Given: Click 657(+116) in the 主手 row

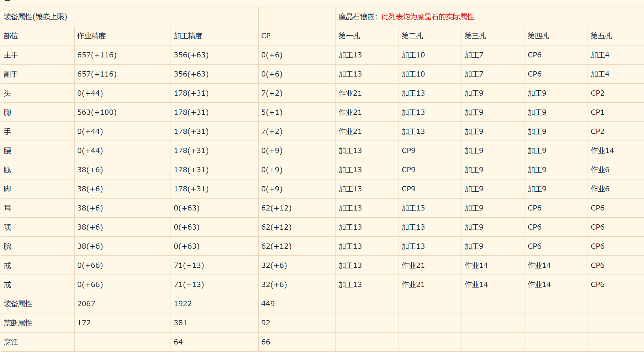Looking at the screenshot, I should pyautogui.click(x=97, y=55).
